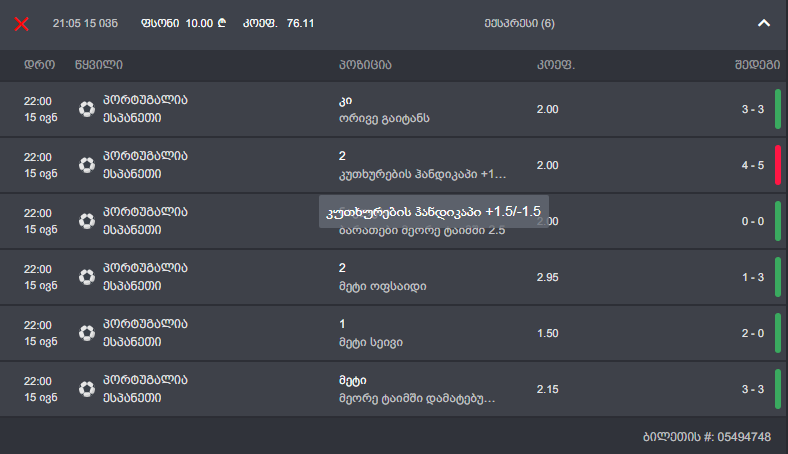Click the truncated 'კუთხურების ჰანდიკაპი +1…' bet text
Screen dimensions: 788x454
(423, 174)
